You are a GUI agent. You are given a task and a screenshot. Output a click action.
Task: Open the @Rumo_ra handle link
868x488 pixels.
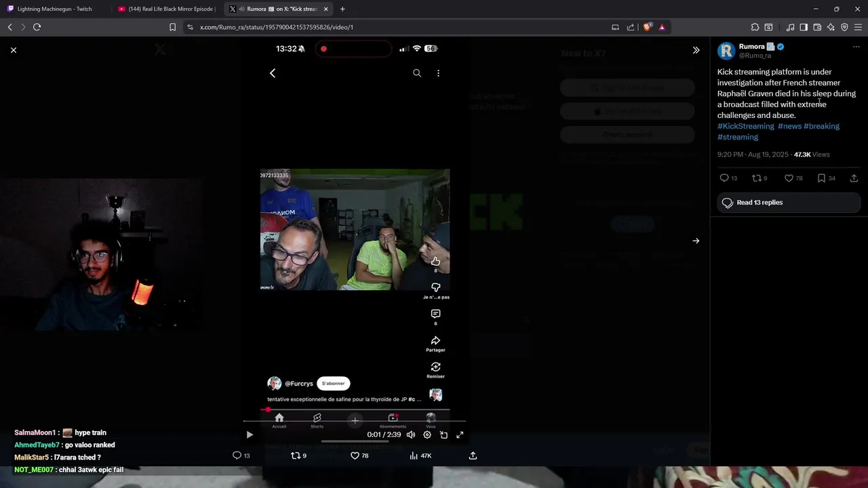[x=755, y=56]
